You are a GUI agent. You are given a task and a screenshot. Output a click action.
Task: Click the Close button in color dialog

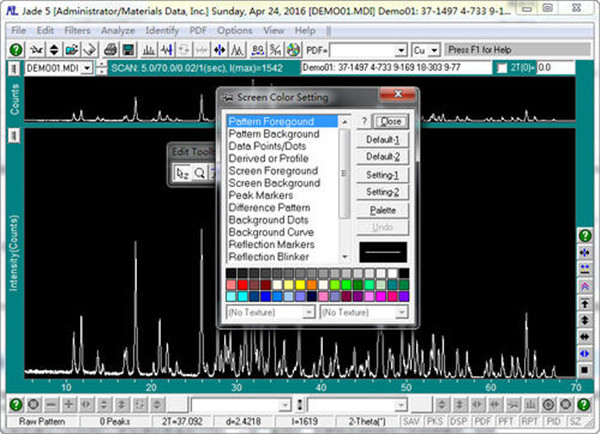[x=390, y=121]
